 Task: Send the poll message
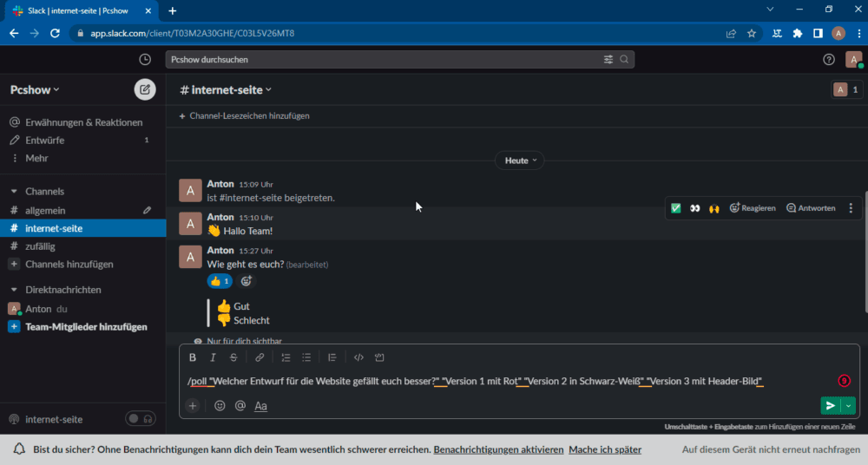click(831, 406)
